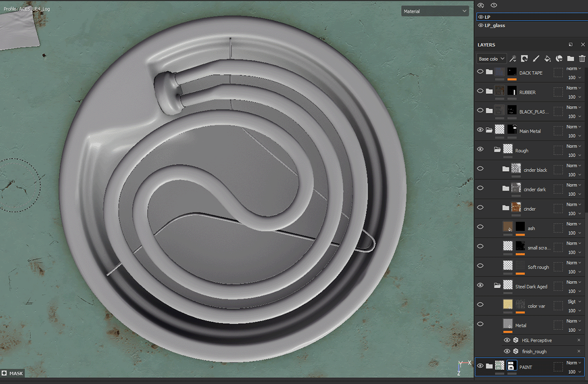588x384 pixels.
Task: Click folder icon of cinder black layer
Action: (x=506, y=169)
